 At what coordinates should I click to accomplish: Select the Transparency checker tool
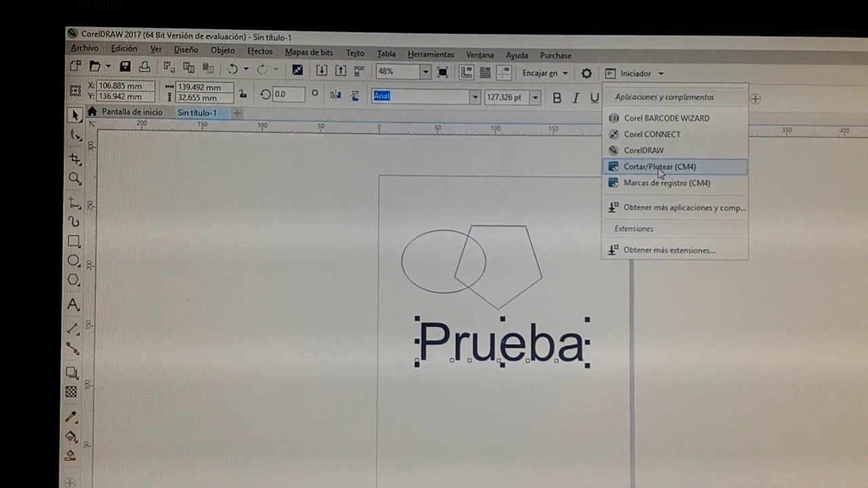[x=71, y=392]
